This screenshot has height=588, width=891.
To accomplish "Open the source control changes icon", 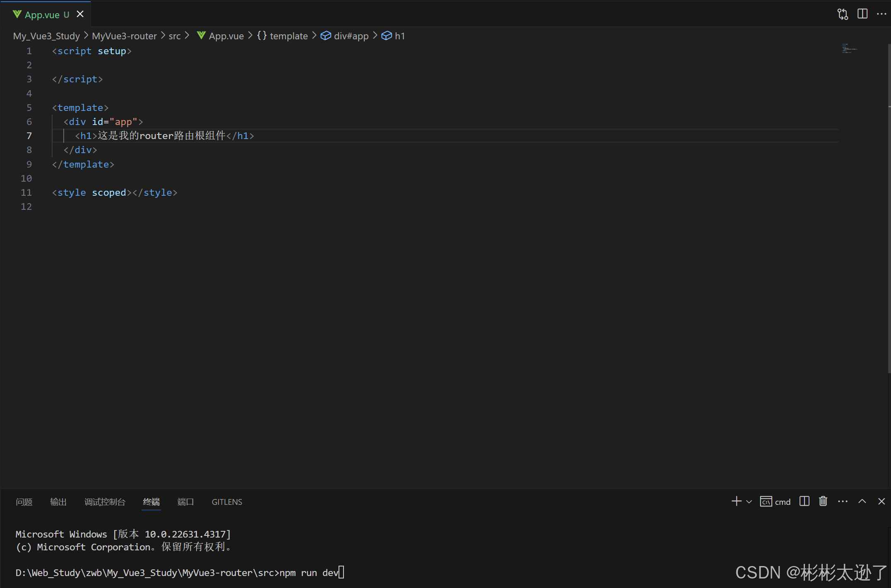I will [x=843, y=14].
